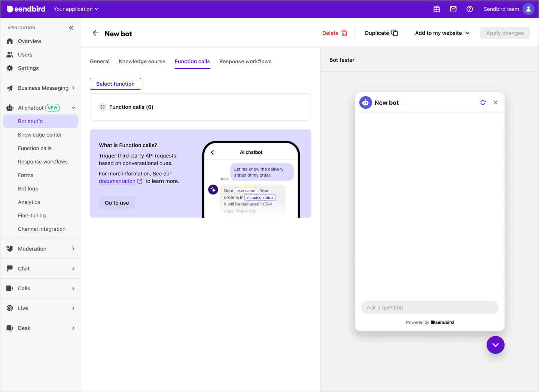This screenshot has width=539, height=392.
Task: Click the Go to use button
Action: (x=117, y=203)
